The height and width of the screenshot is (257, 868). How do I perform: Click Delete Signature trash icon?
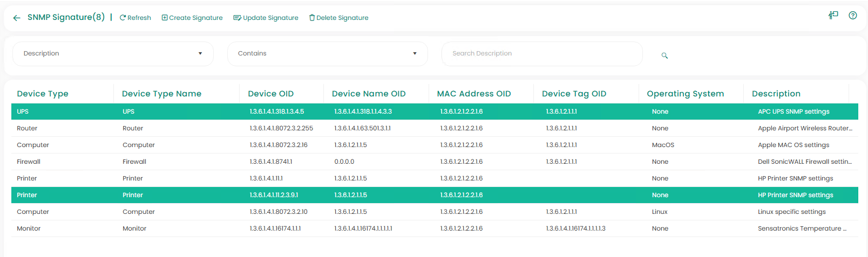(x=312, y=18)
